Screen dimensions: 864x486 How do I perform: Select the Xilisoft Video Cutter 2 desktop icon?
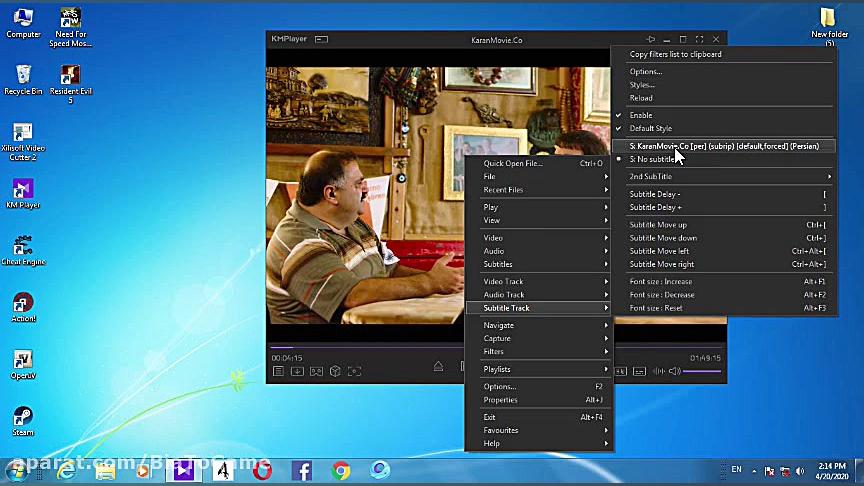(x=23, y=141)
